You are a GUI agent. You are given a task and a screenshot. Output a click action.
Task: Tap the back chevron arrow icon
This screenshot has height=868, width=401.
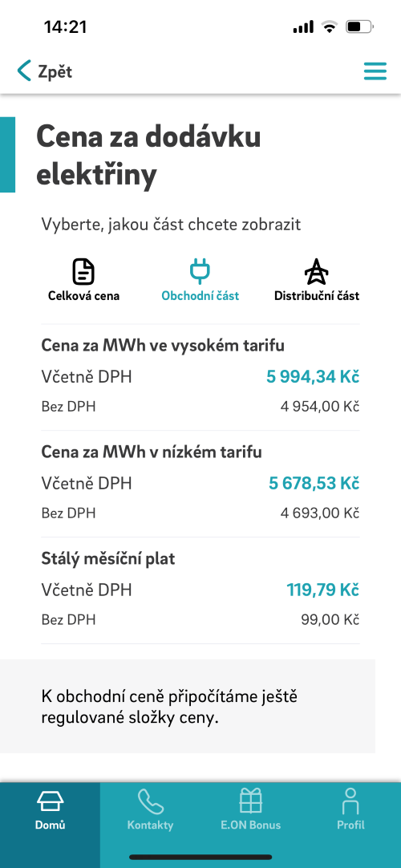[24, 71]
